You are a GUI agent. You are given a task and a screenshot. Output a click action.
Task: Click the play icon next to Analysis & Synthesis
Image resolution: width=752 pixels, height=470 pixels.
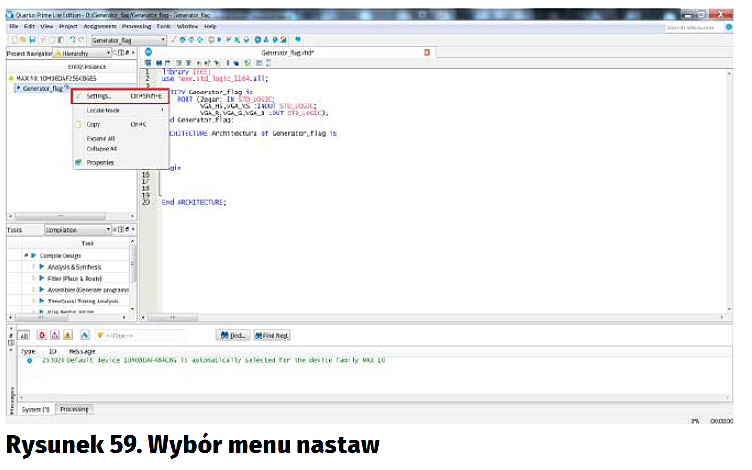[x=42, y=267]
